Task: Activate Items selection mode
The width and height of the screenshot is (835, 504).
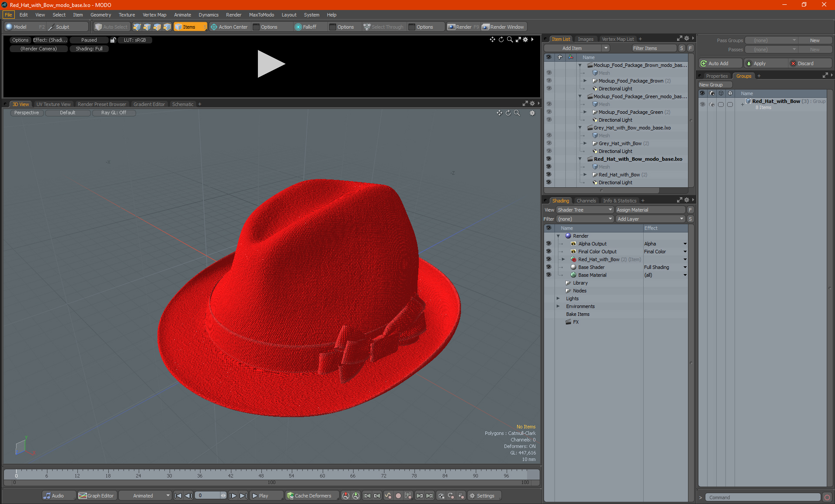Action: pyautogui.click(x=190, y=27)
